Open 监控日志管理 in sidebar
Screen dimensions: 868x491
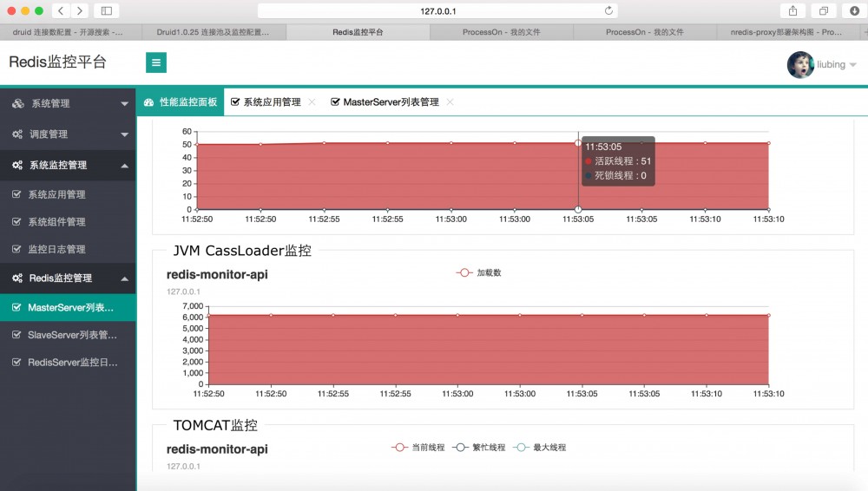coord(68,249)
